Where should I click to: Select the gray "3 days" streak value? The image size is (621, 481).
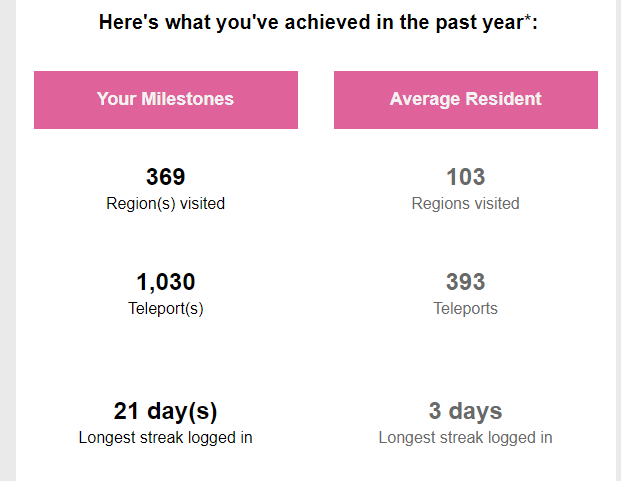pos(465,411)
